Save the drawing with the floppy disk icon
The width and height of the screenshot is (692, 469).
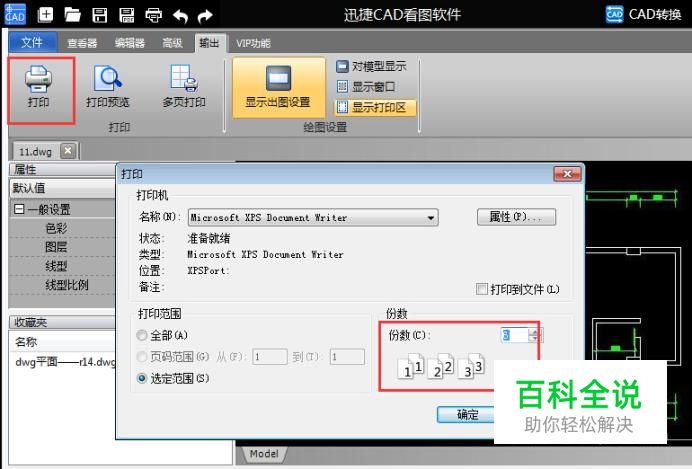pos(99,15)
